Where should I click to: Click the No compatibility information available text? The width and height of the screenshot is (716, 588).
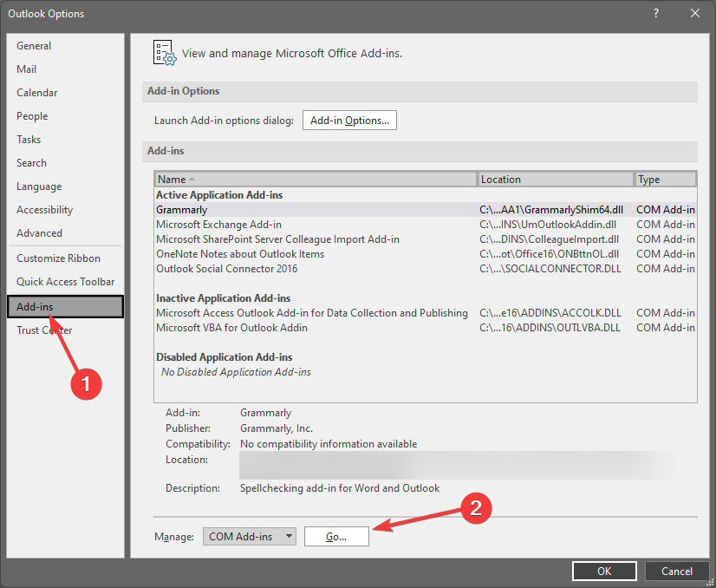click(329, 444)
